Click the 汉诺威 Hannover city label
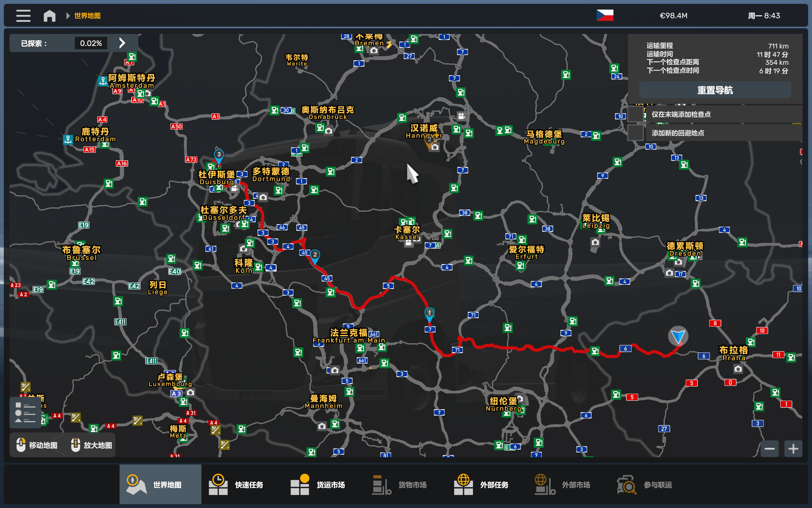The image size is (812, 508). coord(424,131)
